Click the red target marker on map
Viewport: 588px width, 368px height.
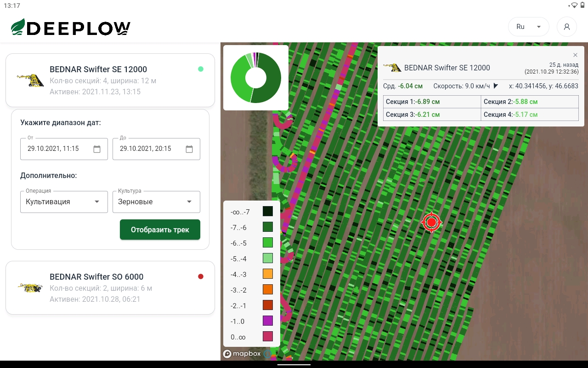coord(431,223)
